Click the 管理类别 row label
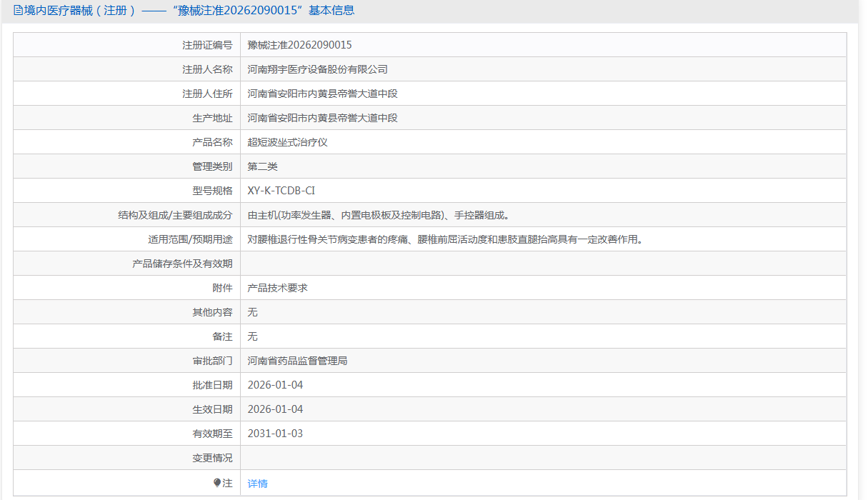The image size is (868, 500). click(x=212, y=166)
